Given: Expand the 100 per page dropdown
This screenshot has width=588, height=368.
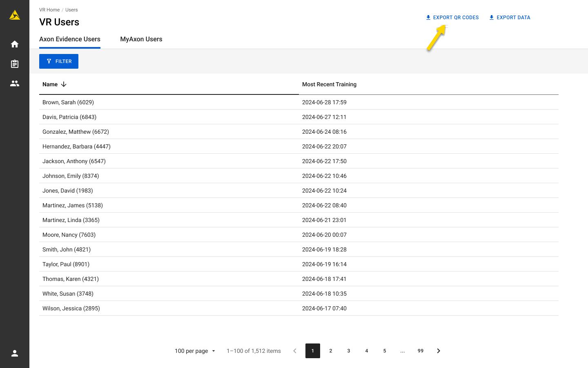Looking at the screenshot, I should (x=195, y=351).
